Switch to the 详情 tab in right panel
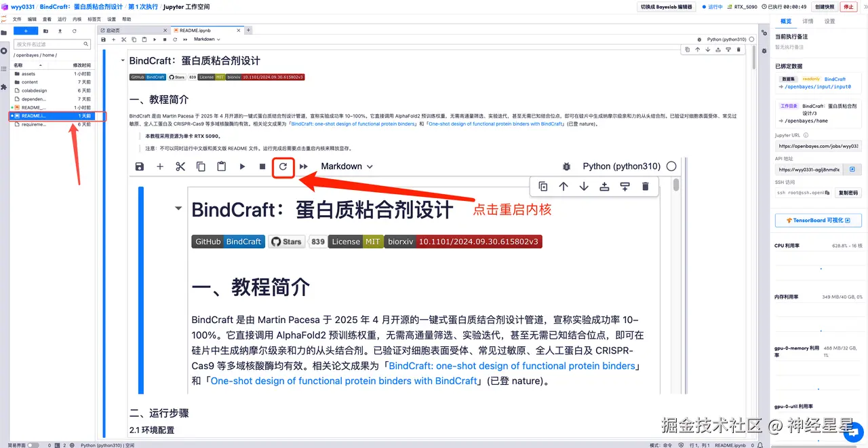This screenshot has height=448, width=868. (808, 21)
